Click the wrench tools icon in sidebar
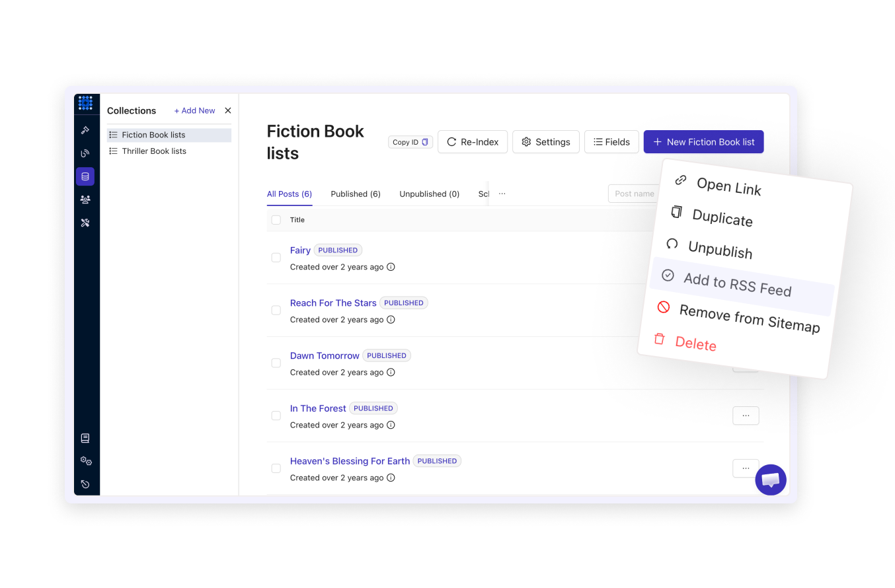The width and height of the screenshot is (895, 588). coord(85,223)
